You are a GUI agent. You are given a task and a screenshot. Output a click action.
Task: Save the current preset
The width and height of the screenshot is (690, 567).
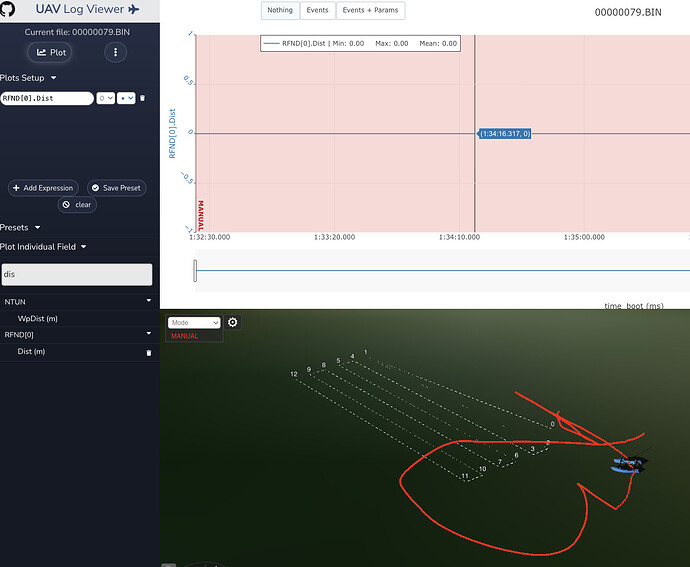[x=117, y=188]
